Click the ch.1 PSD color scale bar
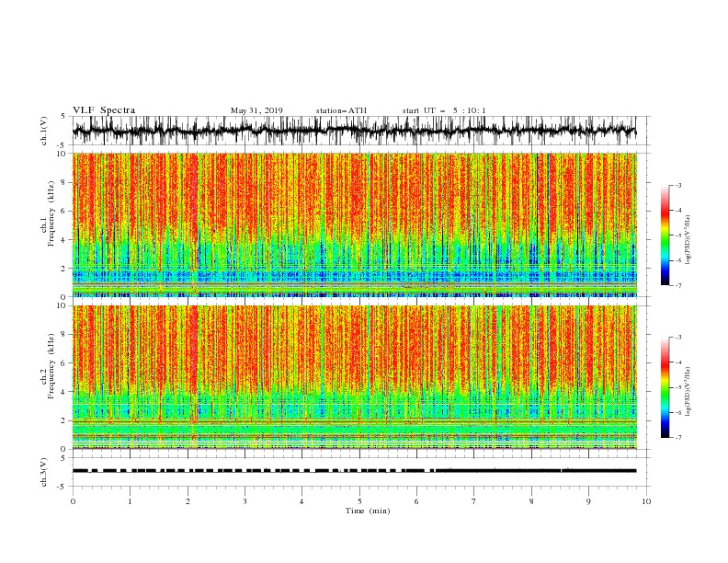The image size is (728, 563). coord(665,236)
